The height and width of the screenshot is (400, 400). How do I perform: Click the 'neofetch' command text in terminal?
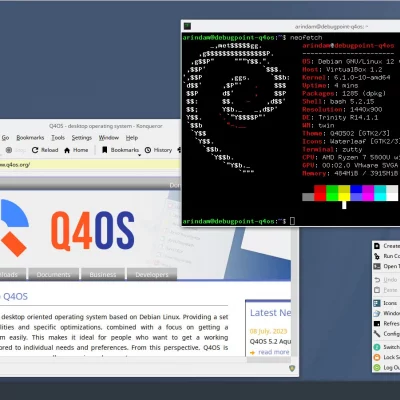(306, 38)
